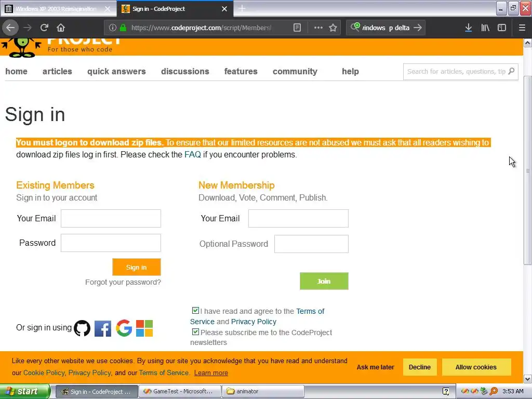
Task: Switch to GameTest - Microsoft taskbar item
Action: (x=180, y=391)
